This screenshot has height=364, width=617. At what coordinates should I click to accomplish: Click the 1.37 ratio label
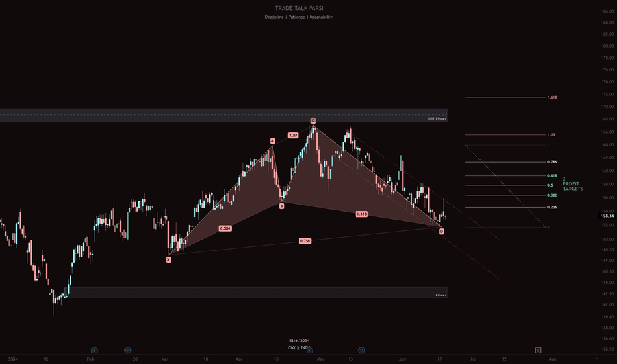(293, 136)
